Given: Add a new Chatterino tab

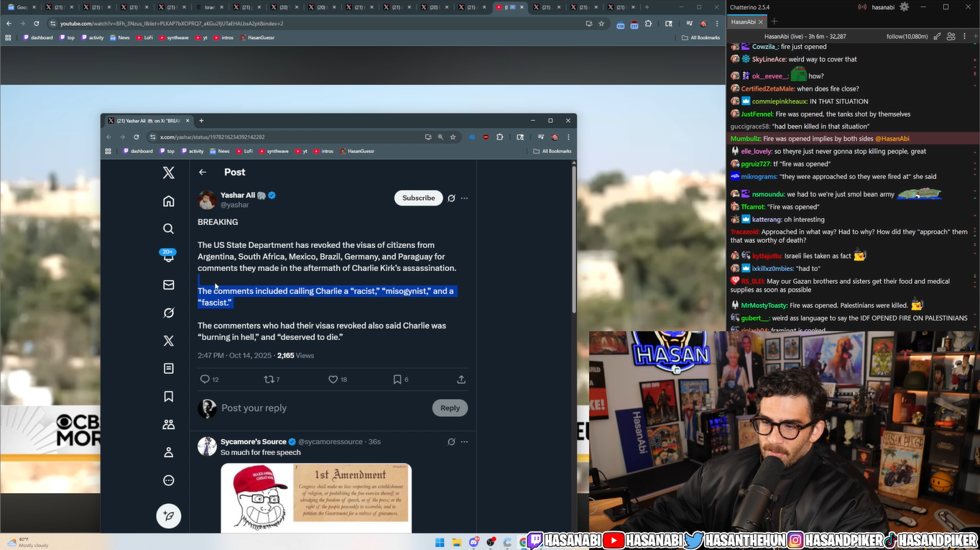Looking at the screenshot, I should click(775, 22).
